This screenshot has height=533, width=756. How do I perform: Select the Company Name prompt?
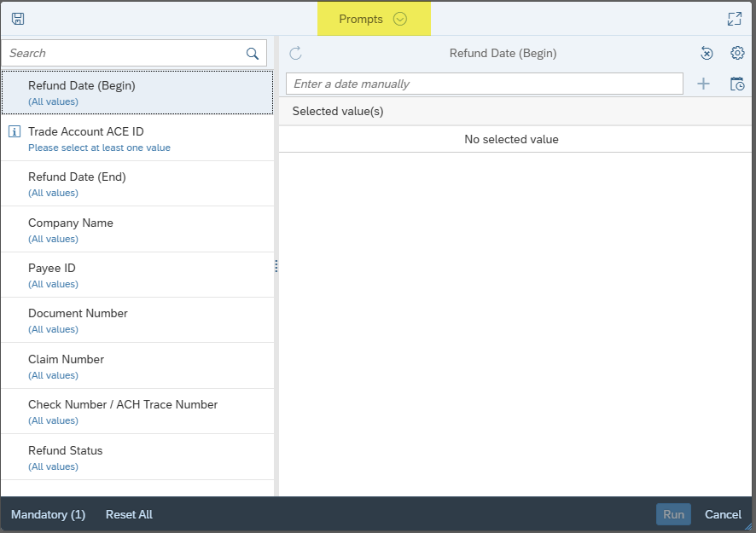point(137,229)
